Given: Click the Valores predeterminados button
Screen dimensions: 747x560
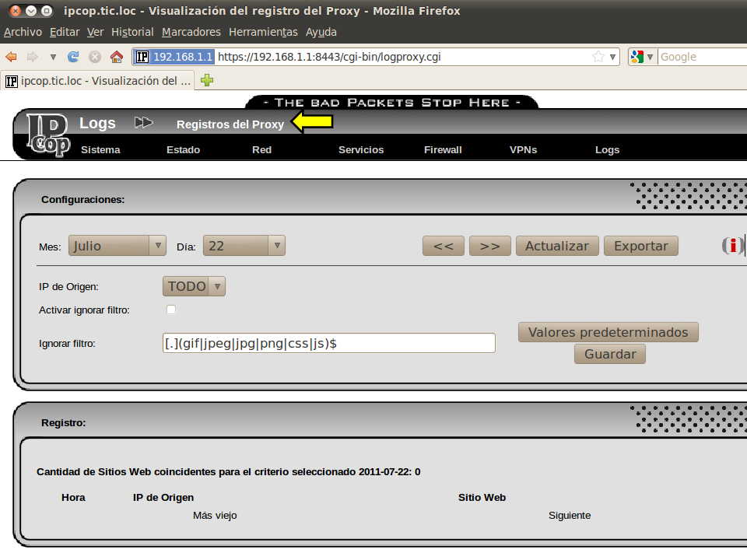Looking at the screenshot, I should point(608,332).
